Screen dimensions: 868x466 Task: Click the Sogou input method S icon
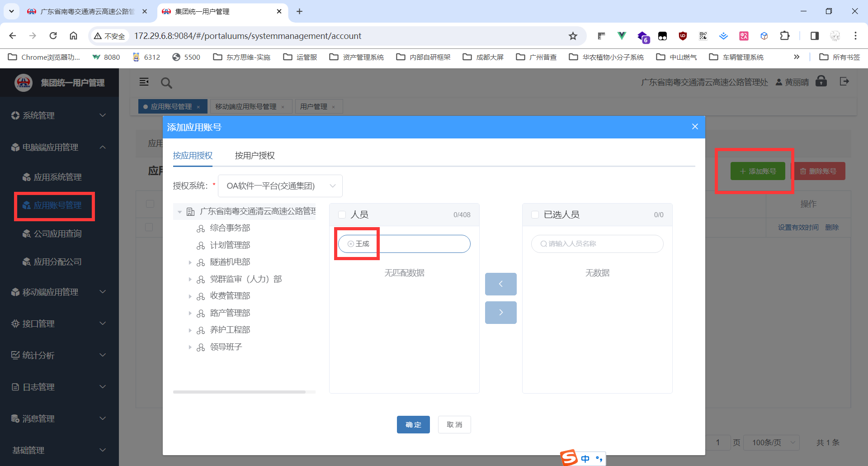click(x=569, y=457)
